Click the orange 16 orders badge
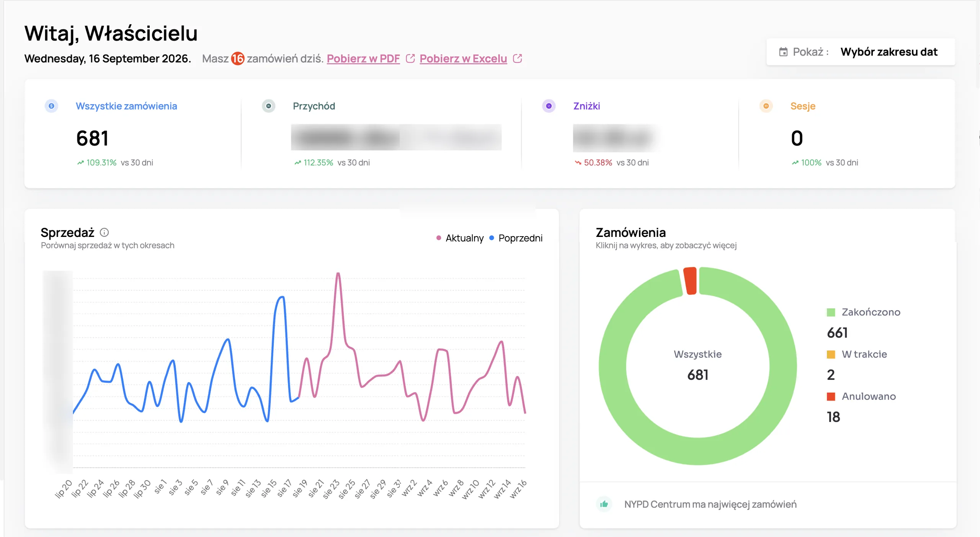Screen dimensions: 980x537 [x=237, y=59]
